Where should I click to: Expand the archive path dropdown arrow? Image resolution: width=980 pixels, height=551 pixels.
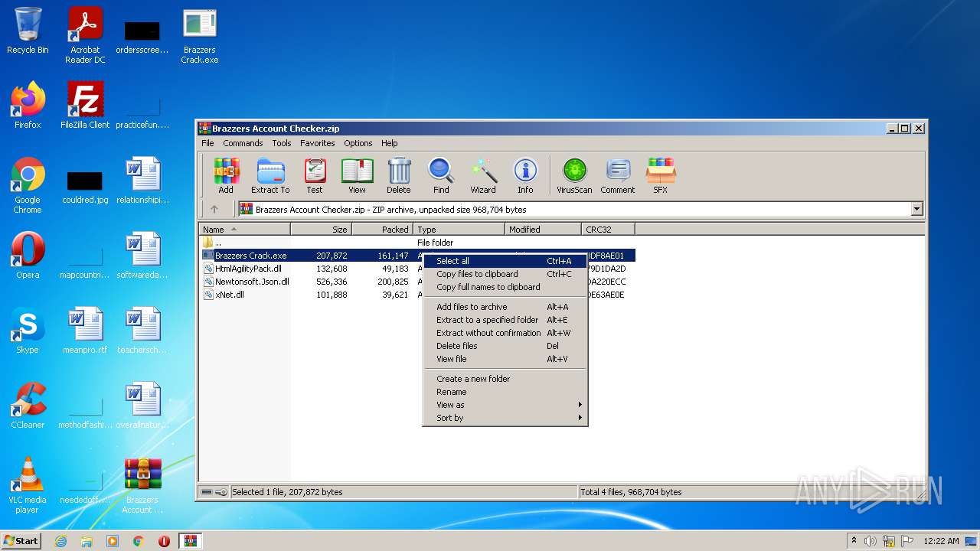click(x=916, y=209)
